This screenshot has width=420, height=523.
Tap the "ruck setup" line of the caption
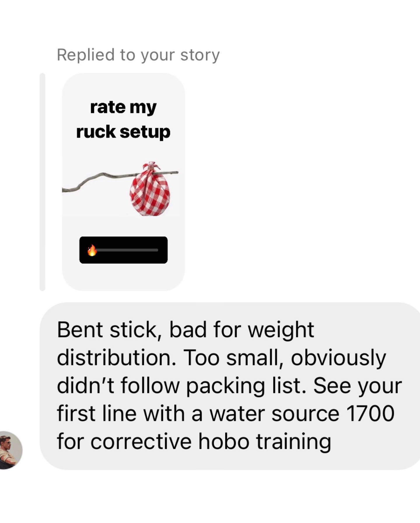click(123, 132)
